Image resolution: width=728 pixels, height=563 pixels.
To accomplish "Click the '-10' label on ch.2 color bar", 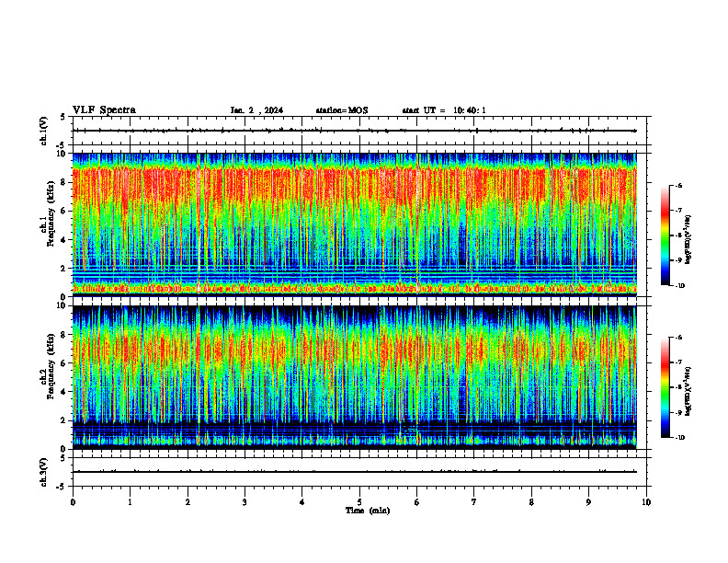I will click(679, 438).
